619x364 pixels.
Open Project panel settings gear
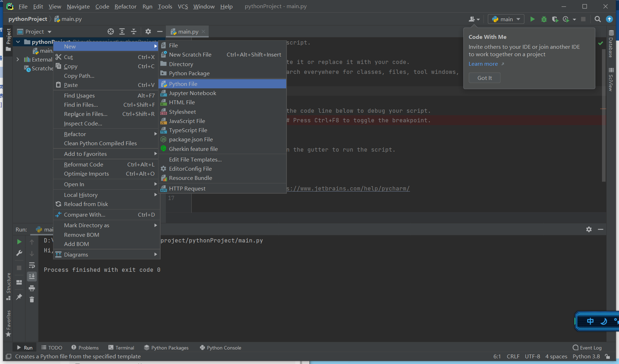[x=148, y=31]
